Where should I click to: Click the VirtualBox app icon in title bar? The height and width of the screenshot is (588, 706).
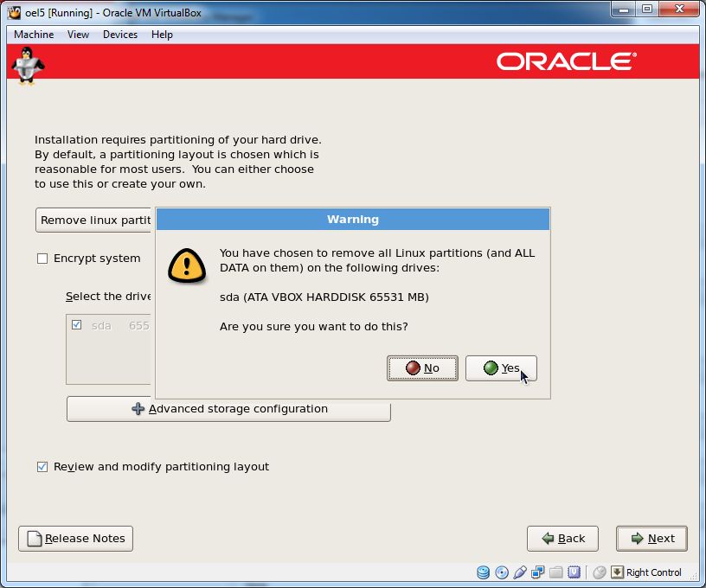(x=15, y=13)
